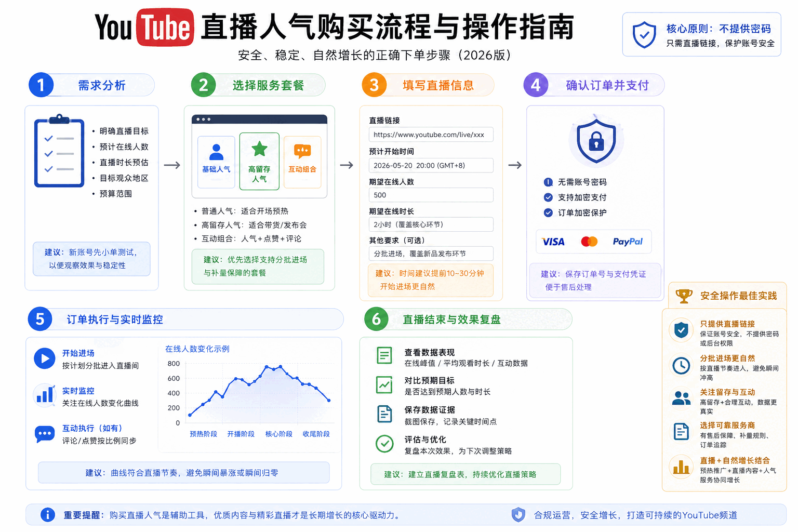Click the check circle icon beside 评估与优化
The width and height of the screenshot is (798, 532).
click(x=384, y=444)
